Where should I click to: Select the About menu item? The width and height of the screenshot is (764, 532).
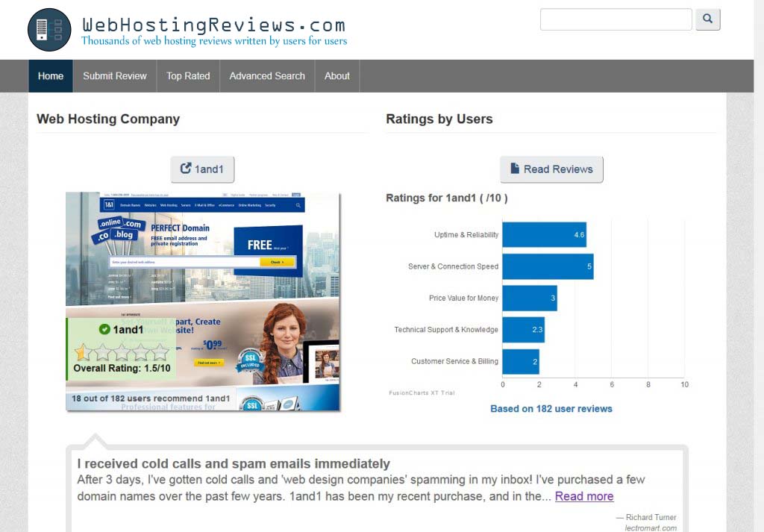pos(337,76)
